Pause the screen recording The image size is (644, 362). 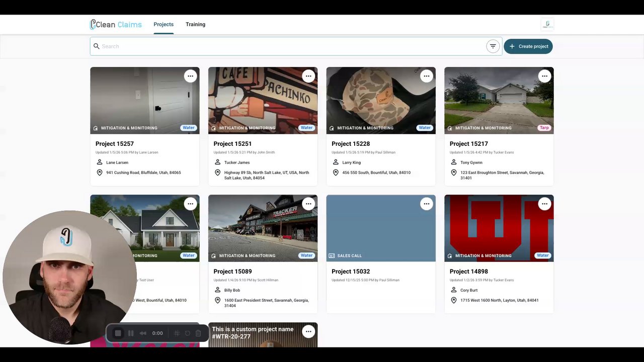tap(131, 333)
